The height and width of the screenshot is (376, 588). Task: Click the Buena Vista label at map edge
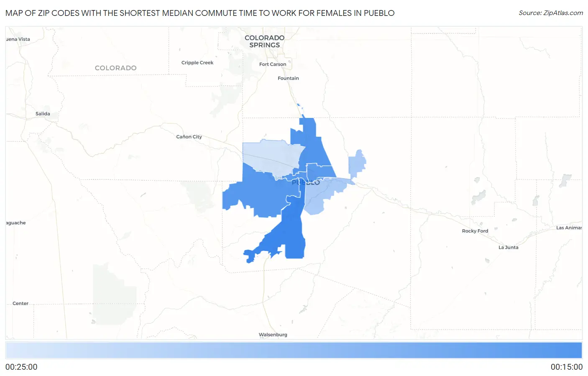pos(18,39)
